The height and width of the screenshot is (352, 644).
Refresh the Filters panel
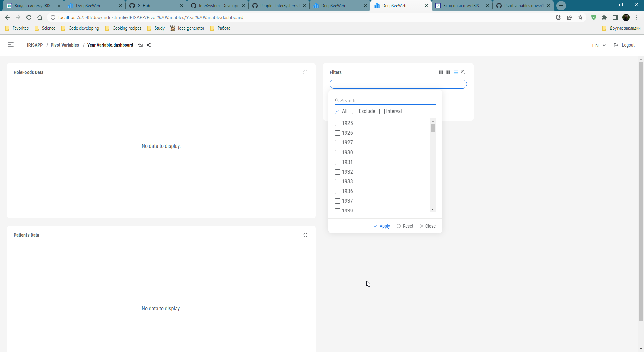click(464, 72)
